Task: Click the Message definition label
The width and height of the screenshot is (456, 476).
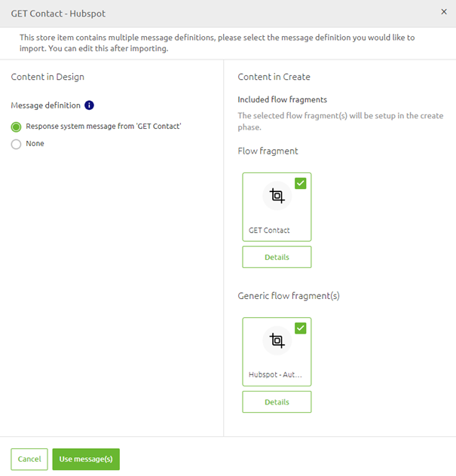Action: pyautogui.click(x=45, y=105)
